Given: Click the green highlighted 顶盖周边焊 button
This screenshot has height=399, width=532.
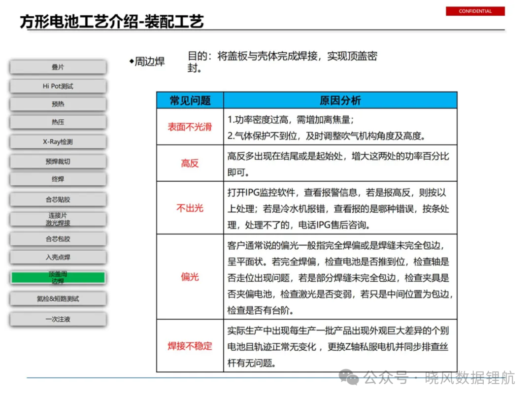Looking at the screenshot, I should coord(58,277).
